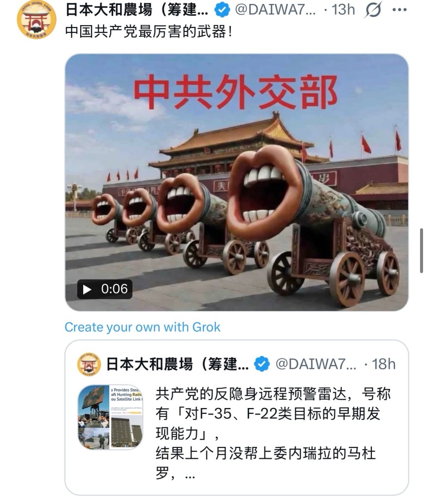The height and width of the screenshot is (504, 426).
Task: Play the 0:06 video
Action: 105,289
